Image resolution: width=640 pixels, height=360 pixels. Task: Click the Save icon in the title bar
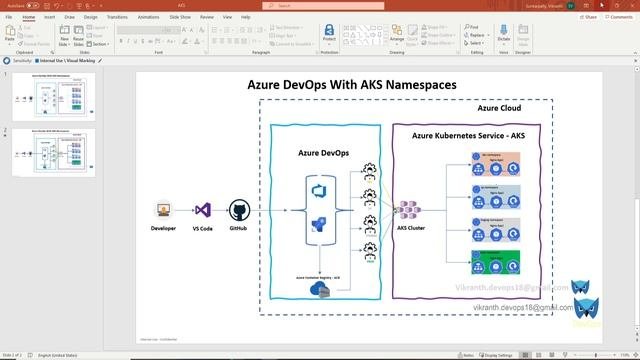pos(47,6)
